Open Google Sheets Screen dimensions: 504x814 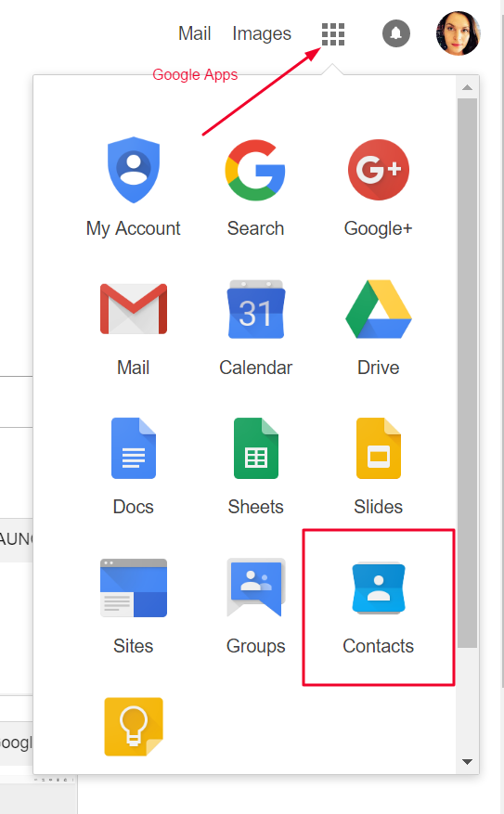click(256, 448)
